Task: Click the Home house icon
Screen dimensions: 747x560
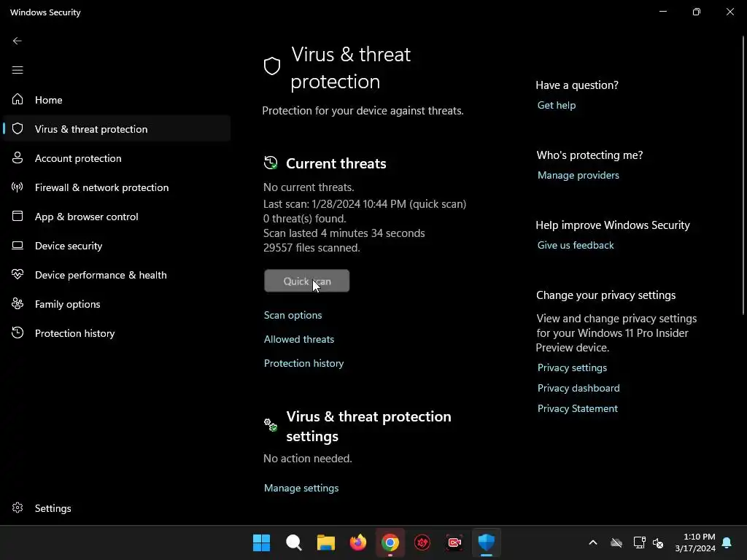Action: 18,99
